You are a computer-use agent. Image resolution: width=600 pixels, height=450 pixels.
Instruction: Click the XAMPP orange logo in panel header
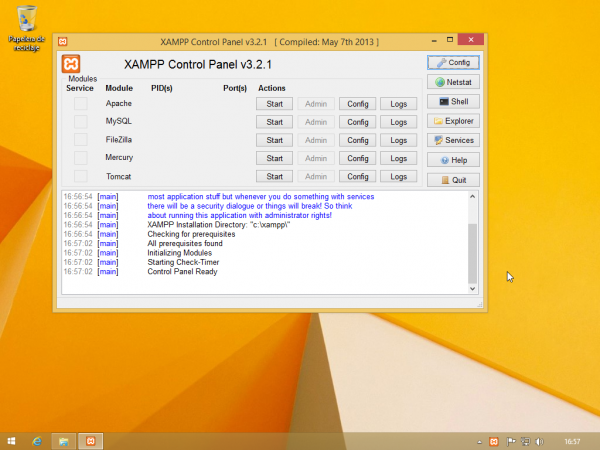tap(71, 64)
